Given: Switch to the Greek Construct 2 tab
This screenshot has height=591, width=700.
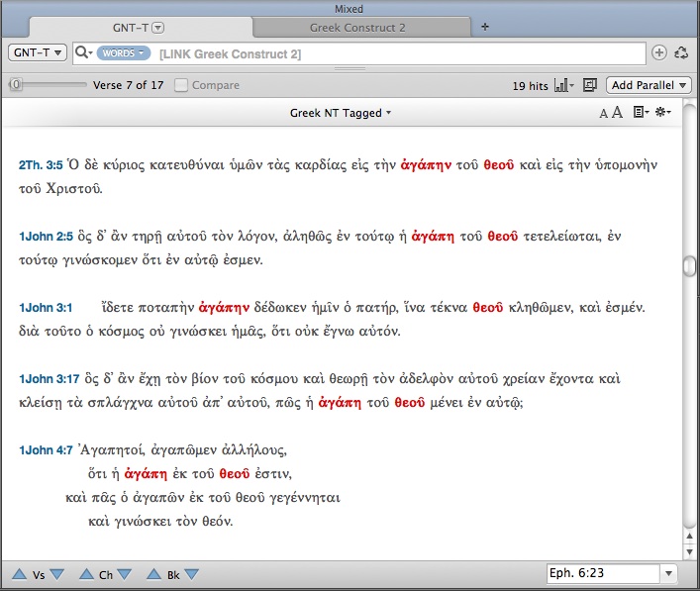Looking at the screenshot, I should [x=360, y=28].
